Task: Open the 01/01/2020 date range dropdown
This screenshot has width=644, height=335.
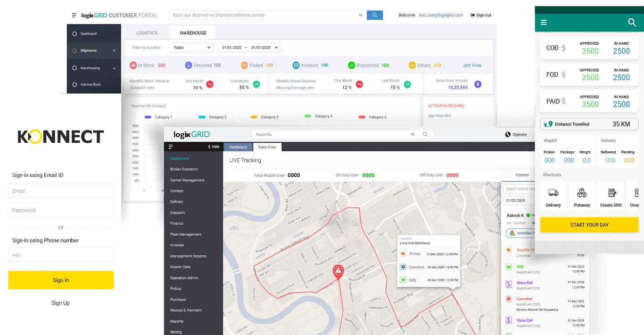Action: point(249,48)
